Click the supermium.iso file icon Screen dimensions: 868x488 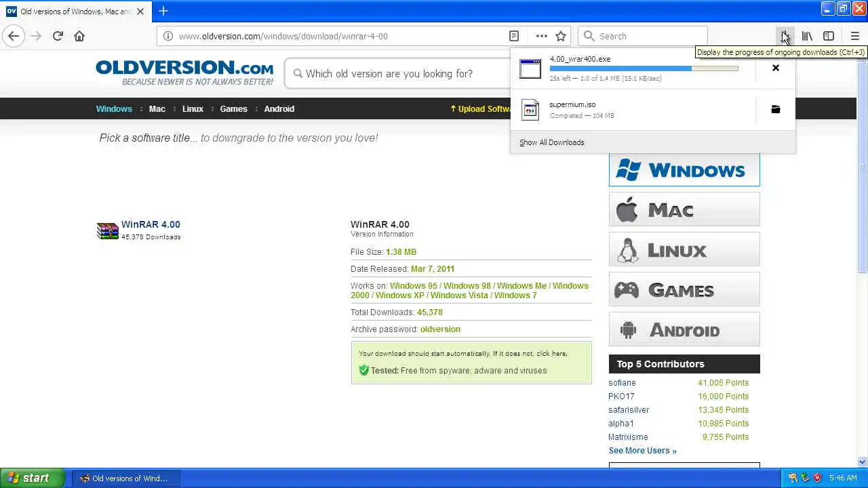[530, 110]
